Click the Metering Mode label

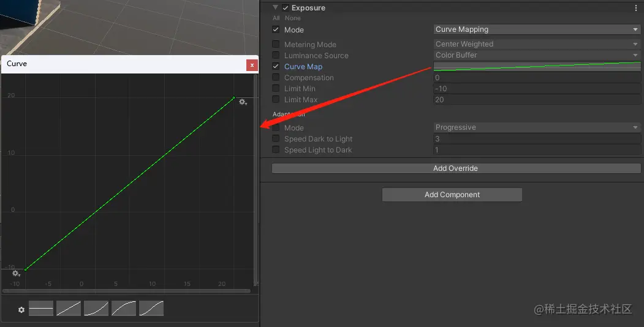[x=310, y=44]
